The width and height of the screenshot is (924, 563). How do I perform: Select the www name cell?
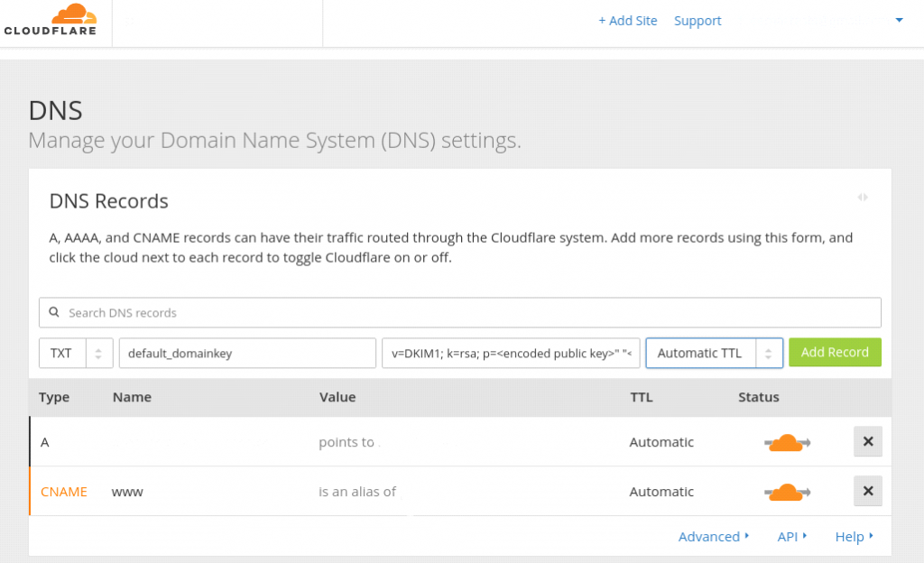tap(127, 492)
